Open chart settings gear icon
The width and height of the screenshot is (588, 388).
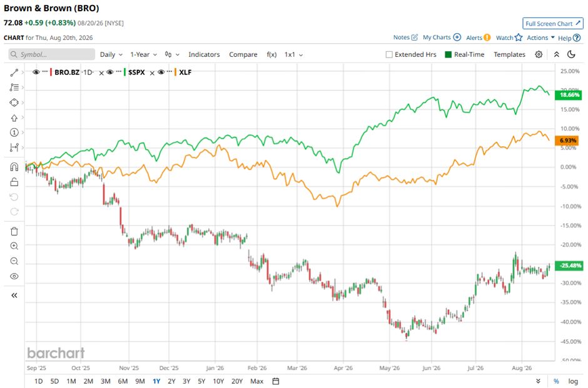(x=539, y=54)
